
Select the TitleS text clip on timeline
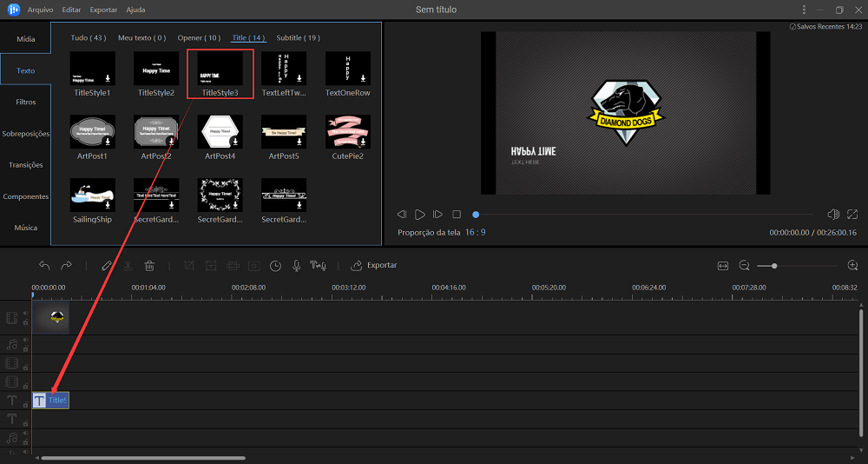(51, 401)
